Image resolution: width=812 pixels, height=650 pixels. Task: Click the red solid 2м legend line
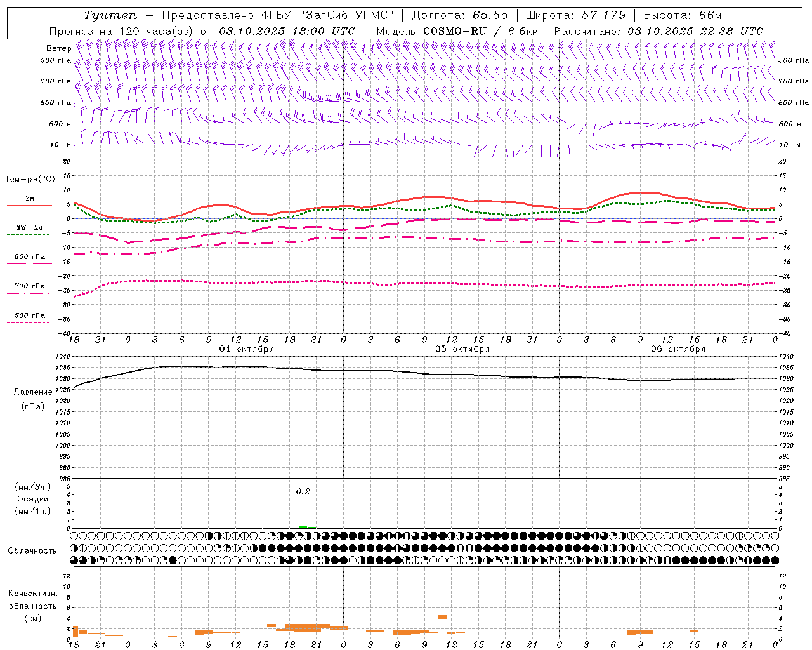point(29,206)
